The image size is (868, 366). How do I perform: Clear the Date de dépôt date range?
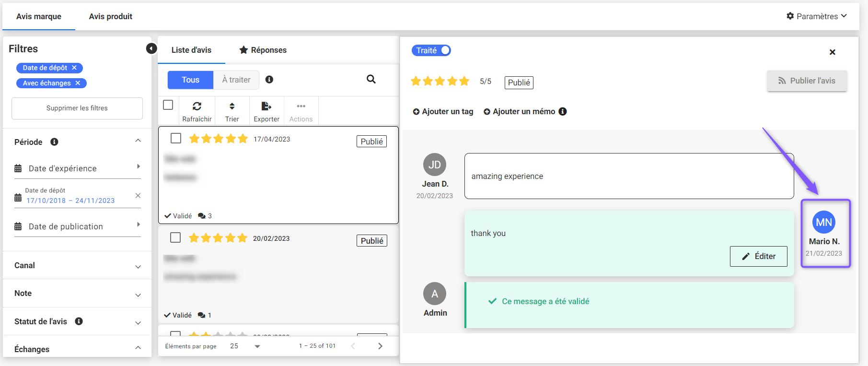(138, 196)
